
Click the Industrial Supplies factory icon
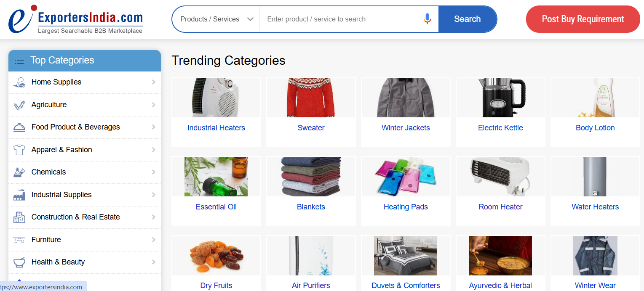point(19,195)
